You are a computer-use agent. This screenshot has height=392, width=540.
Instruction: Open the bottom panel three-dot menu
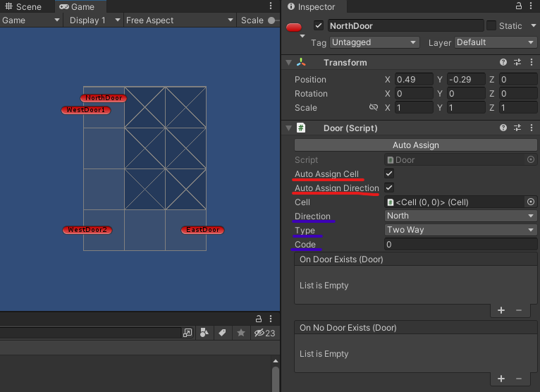click(x=271, y=319)
